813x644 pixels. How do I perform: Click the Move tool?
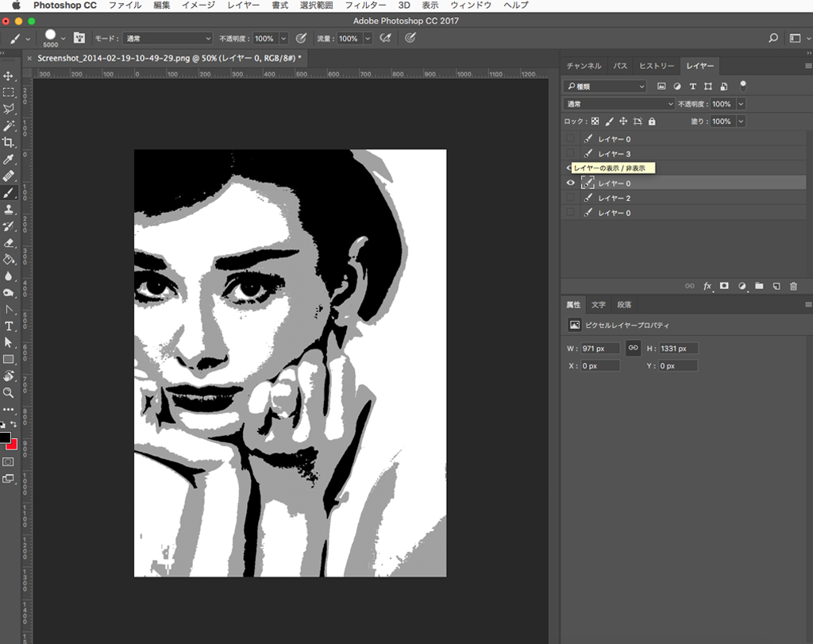pyautogui.click(x=9, y=75)
